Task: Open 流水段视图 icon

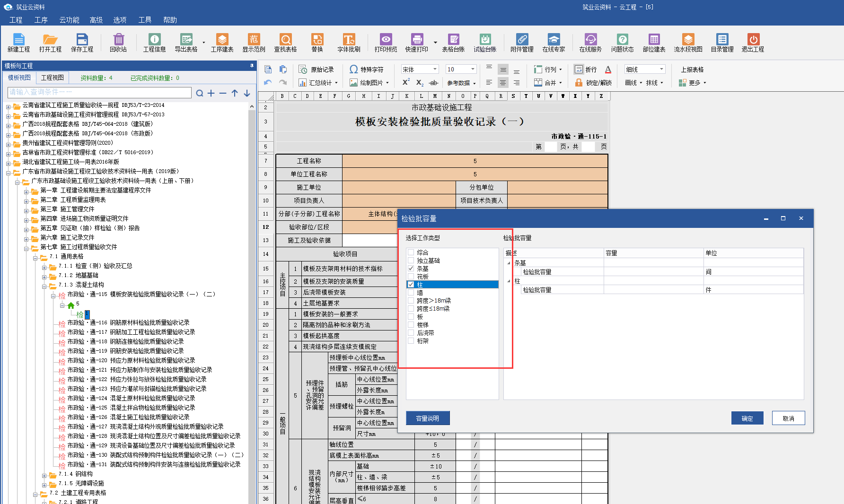Action: pos(688,43)
